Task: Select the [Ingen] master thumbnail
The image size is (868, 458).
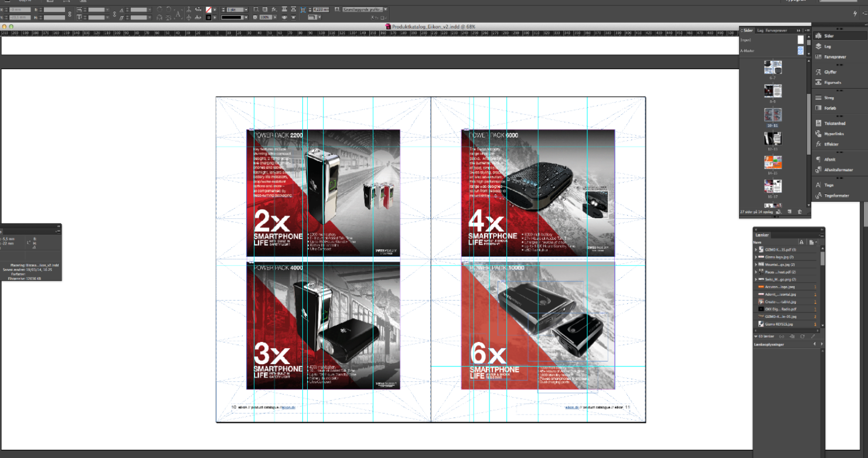Action: (x=801, y=40)
